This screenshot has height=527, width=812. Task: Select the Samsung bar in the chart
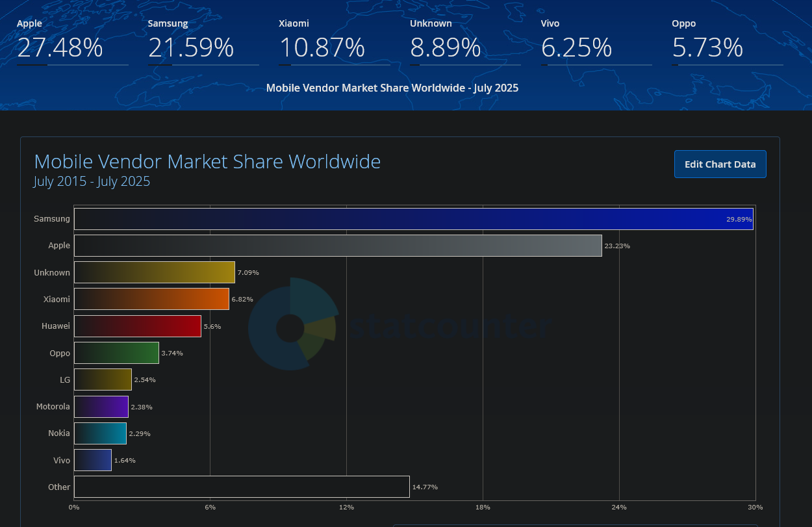coord(414,219)
